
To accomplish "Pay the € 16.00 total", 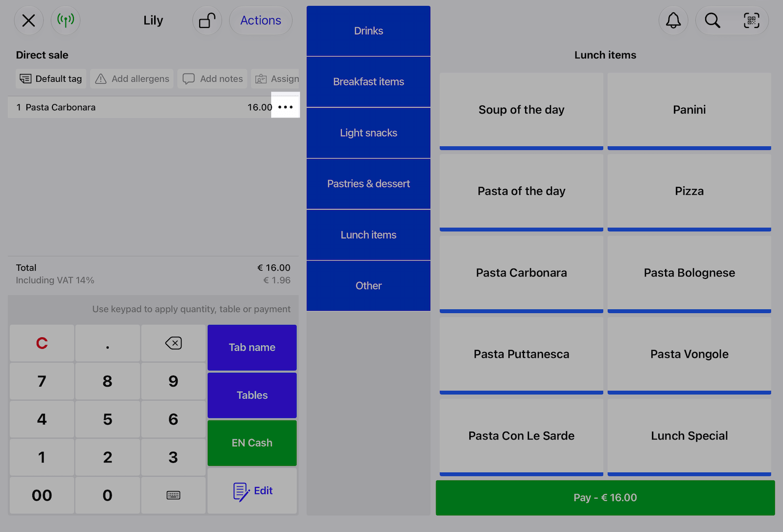I will pos(605,498).
